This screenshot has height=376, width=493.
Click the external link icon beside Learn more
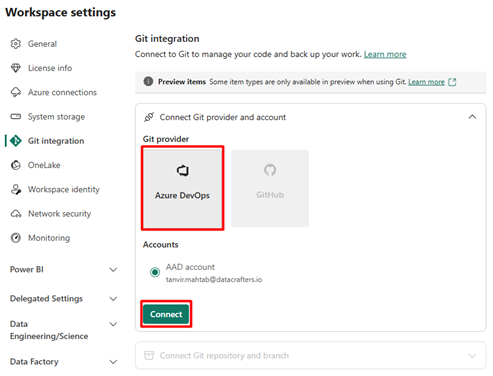pos(452,82)
